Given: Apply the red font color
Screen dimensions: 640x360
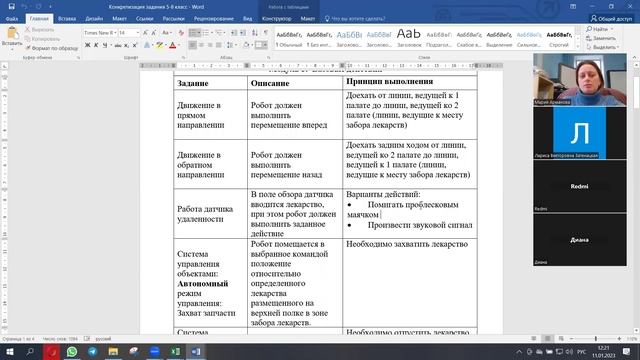Looking at the screenshot, I should pyautogui.click(x=173, y=45).
